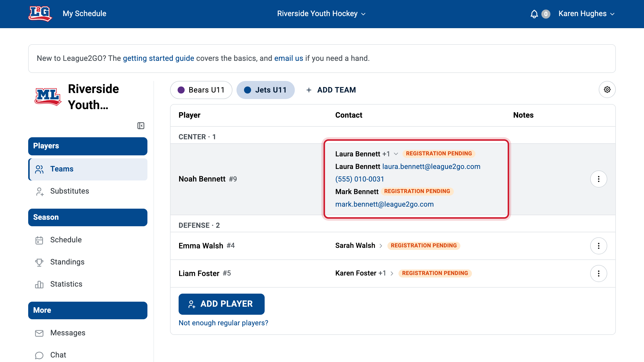Viewport: 644px width, 362px height.
Task: Select the Jets U11 team tab
Action: click(x=265, y=90)
